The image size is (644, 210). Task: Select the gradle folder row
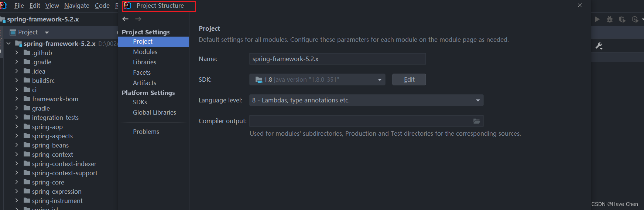coord(61,108)
